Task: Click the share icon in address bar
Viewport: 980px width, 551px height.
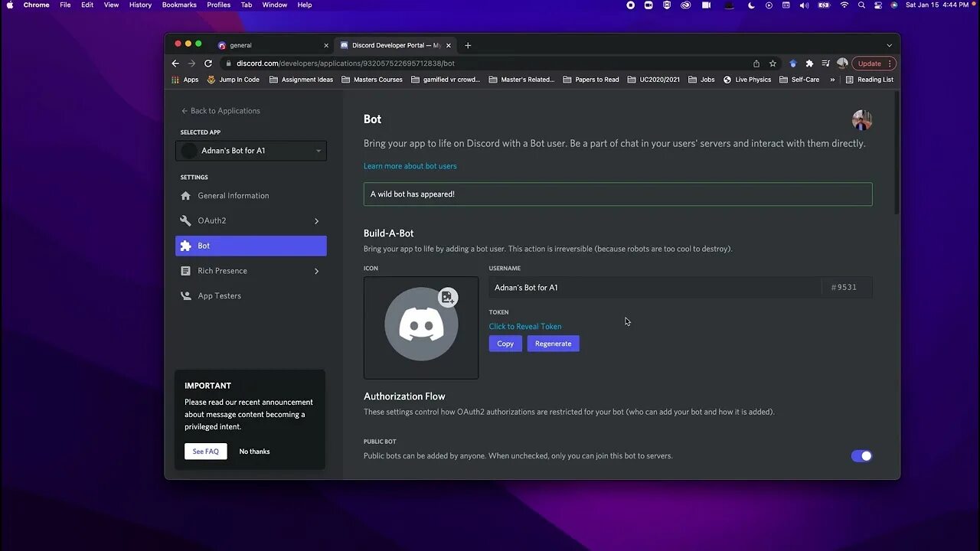Action: coord(756,64)
